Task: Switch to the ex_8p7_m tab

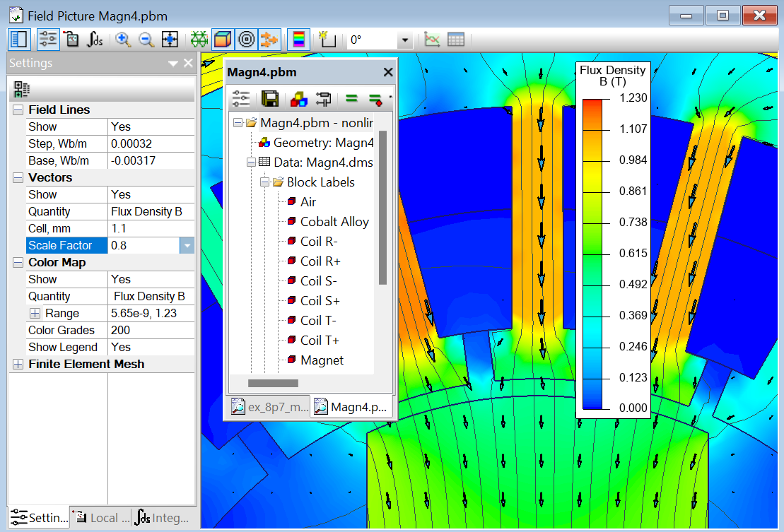Action: (x=269, y=407)
